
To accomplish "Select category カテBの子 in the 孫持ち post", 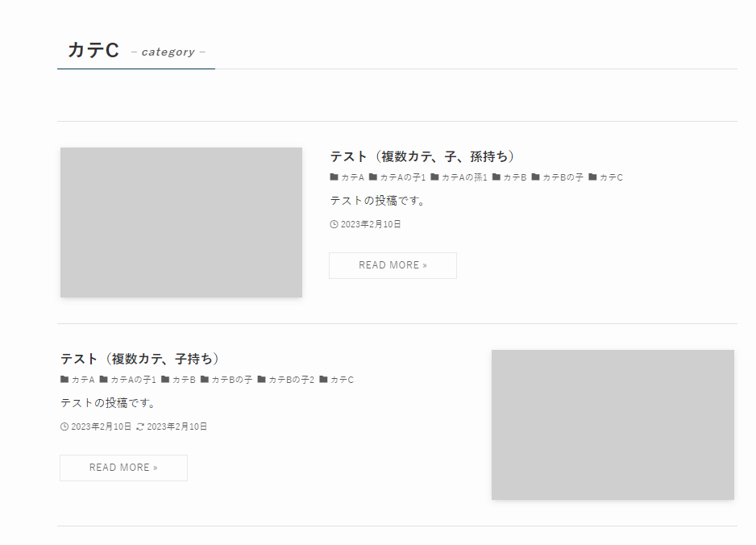I will pos(563,177).
